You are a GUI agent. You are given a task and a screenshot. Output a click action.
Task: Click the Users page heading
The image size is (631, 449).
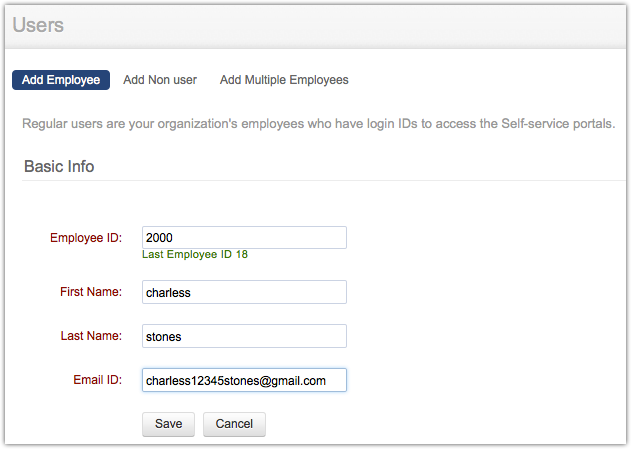tap(38, 25)
